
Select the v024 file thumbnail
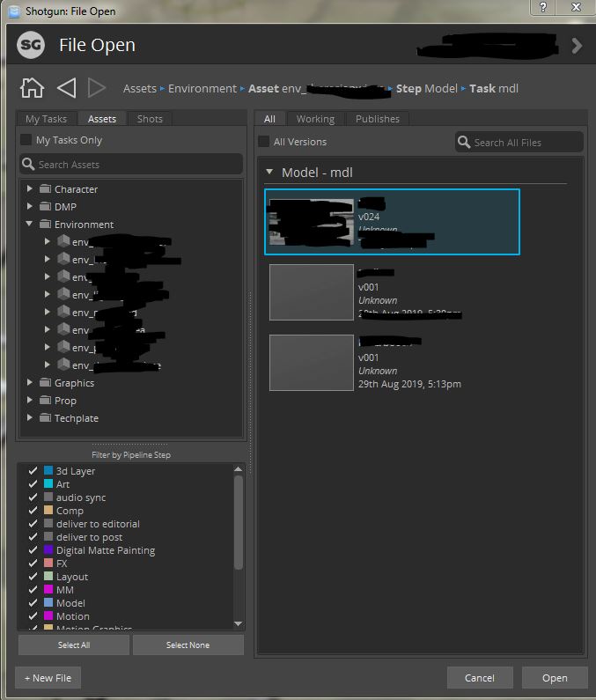click(x=311, y=222)
